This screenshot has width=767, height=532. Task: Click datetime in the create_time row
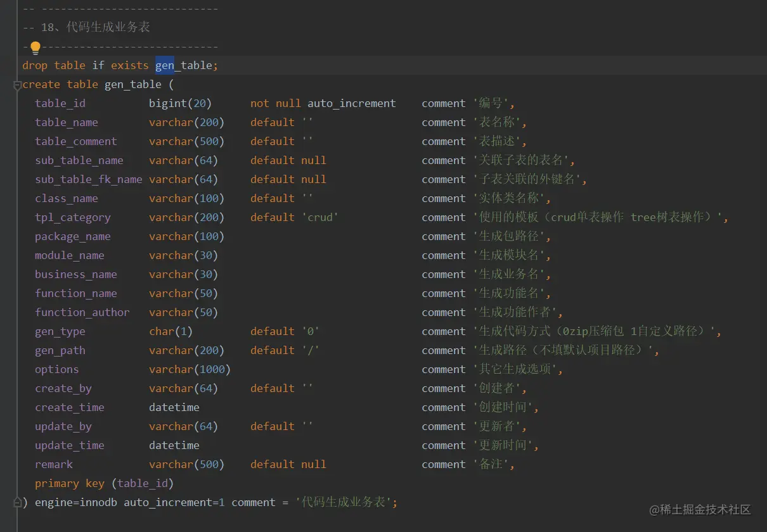174,407
